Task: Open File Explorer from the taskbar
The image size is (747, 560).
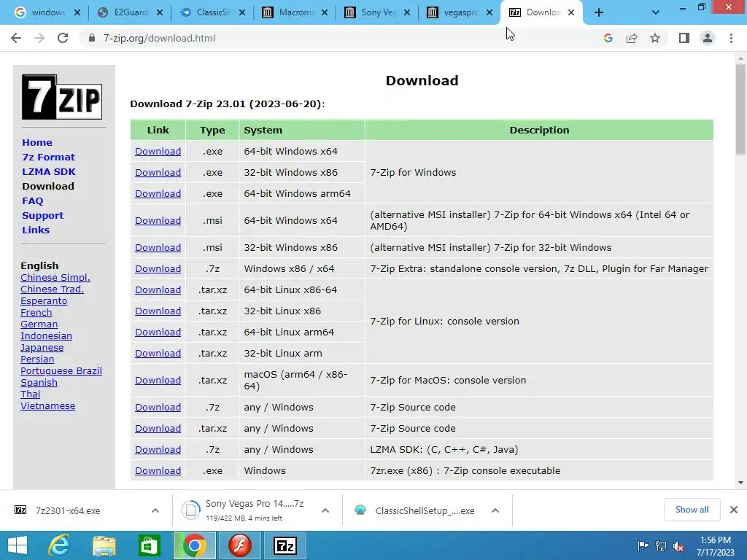Action: point(104,545)
